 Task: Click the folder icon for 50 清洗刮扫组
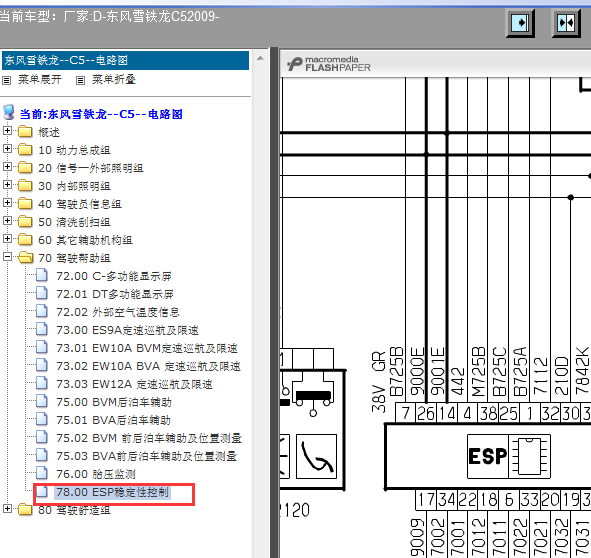tap(25, 222)
